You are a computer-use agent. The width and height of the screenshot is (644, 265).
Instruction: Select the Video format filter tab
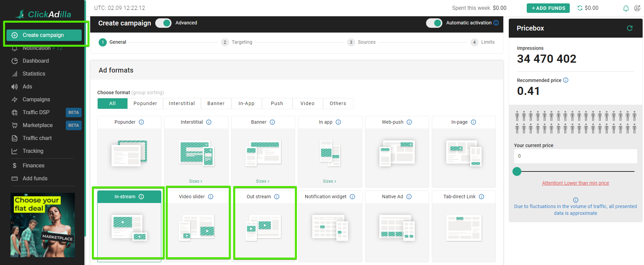click(307, 103)
